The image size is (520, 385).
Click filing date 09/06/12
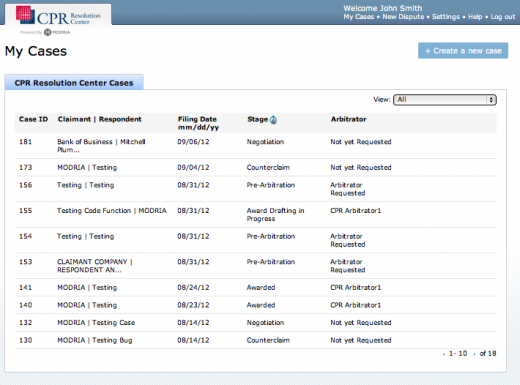point(193,142)
